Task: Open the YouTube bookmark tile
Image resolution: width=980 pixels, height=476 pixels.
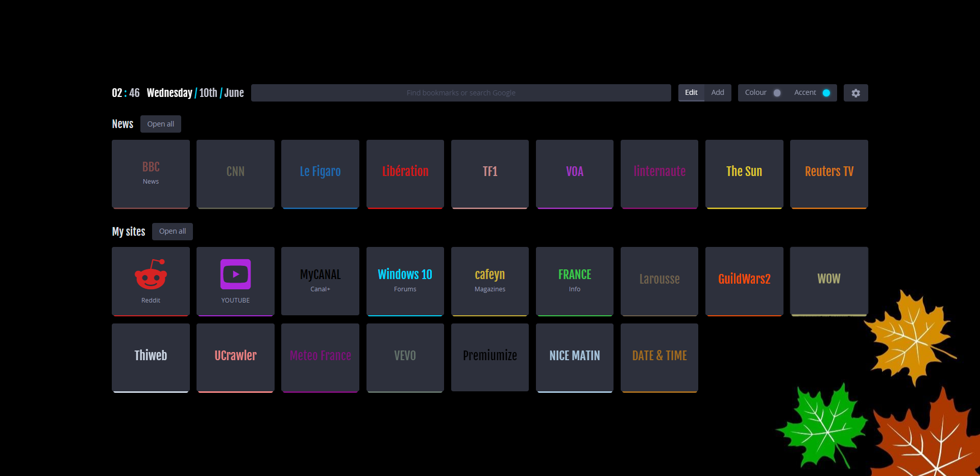Action: pyautogui.click(x=235, y=282)
